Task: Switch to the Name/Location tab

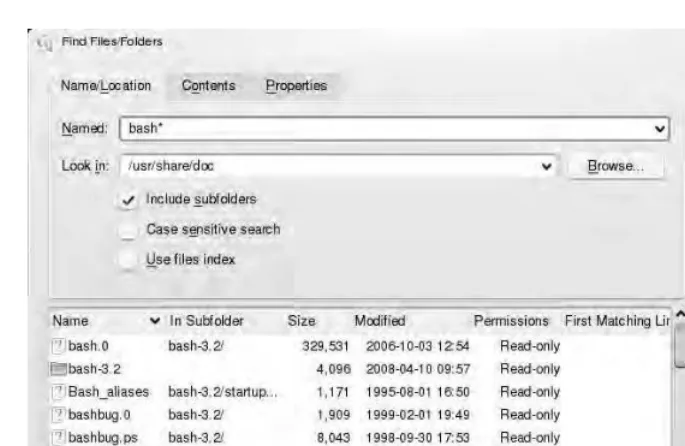Action: (106, 86)
